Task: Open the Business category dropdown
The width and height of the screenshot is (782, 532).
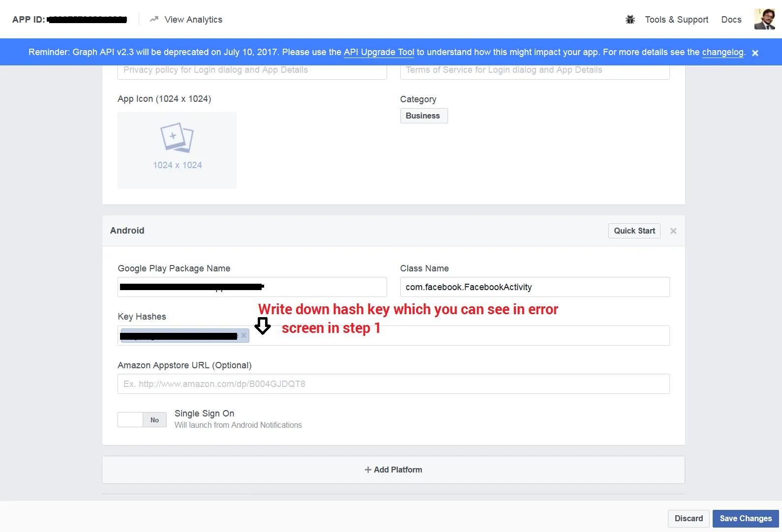Action: (424, 116)
